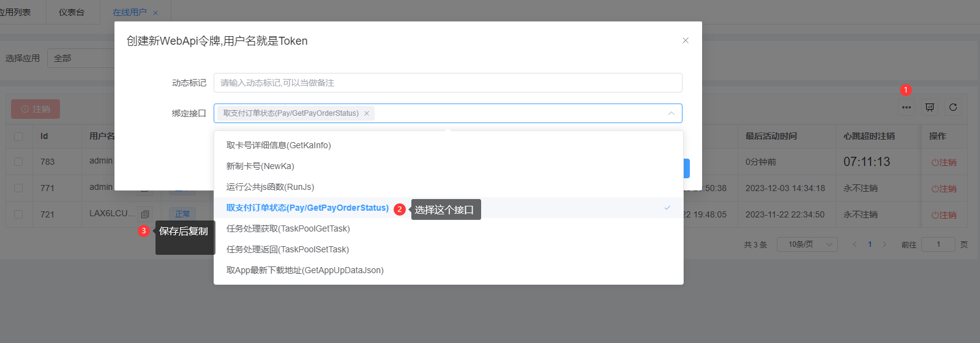Toggle the select-all checkbox in table header

click(18, 136)
